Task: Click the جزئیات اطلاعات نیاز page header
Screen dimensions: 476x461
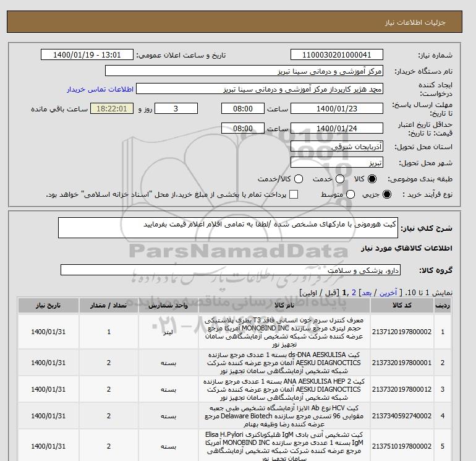Action: [x=415, y=22]
